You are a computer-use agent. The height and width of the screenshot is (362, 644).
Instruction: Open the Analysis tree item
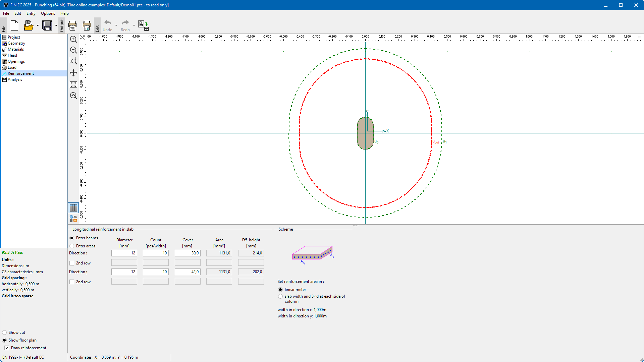(15, 79)
